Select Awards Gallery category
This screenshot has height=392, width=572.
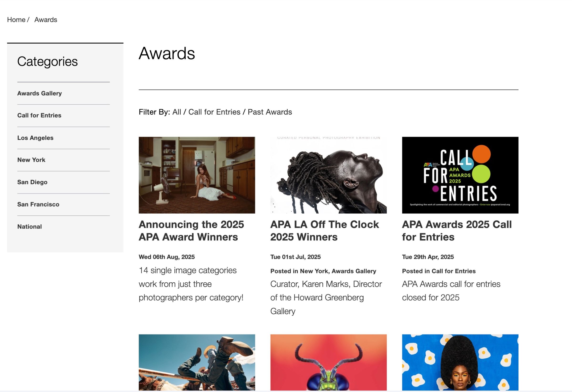pyautogui.click(x=39, y=93)
